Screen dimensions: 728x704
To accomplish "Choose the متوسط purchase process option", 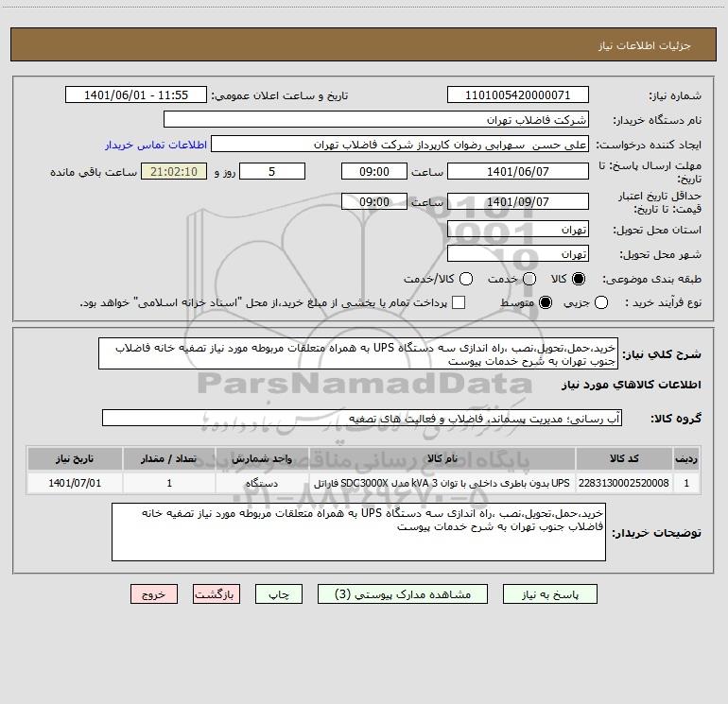I will (546, 302).
